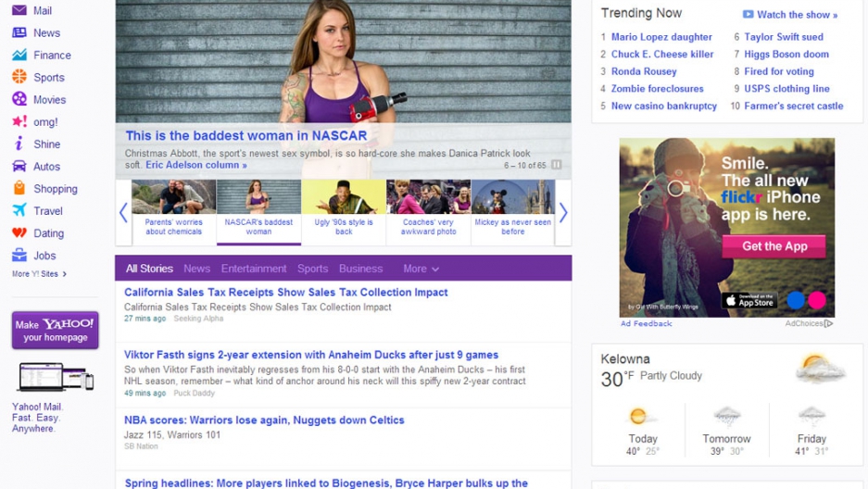Click the omg! star icon
The image size is (868, 489).
pos(19,121)
